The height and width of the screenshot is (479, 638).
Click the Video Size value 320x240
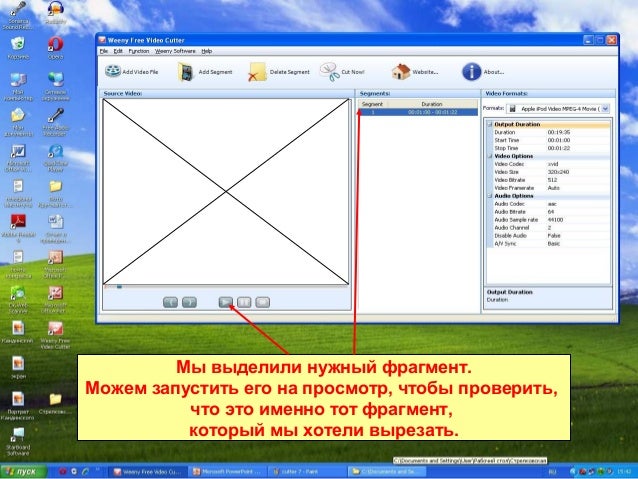pos(558,172)
